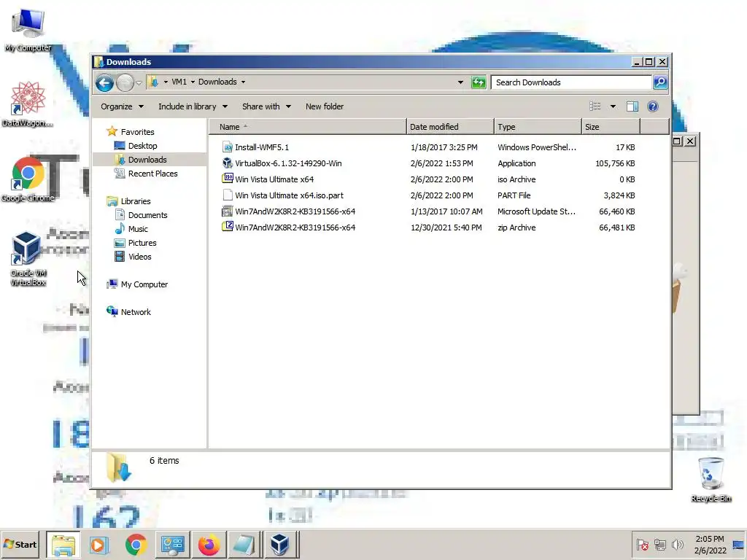
Task: Click the DataWagon desktop shortcut
Action: pyautogui.click(x=28, y=104)
